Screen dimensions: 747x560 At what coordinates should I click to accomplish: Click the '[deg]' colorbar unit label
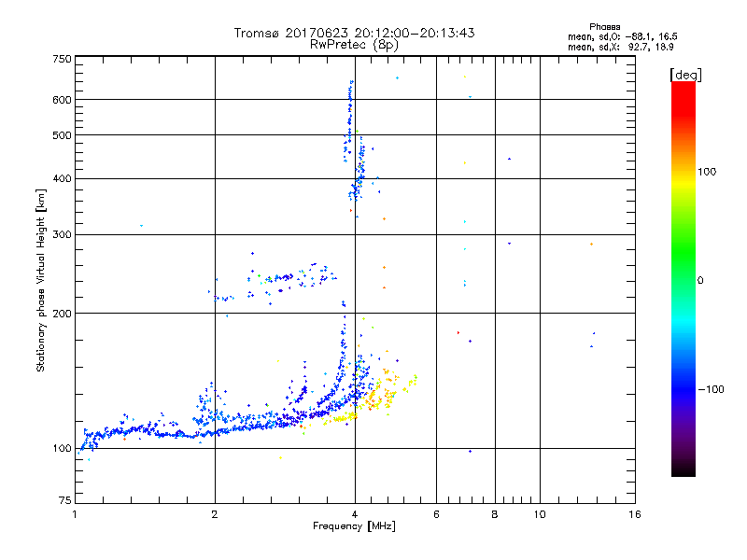click(685, 76)
